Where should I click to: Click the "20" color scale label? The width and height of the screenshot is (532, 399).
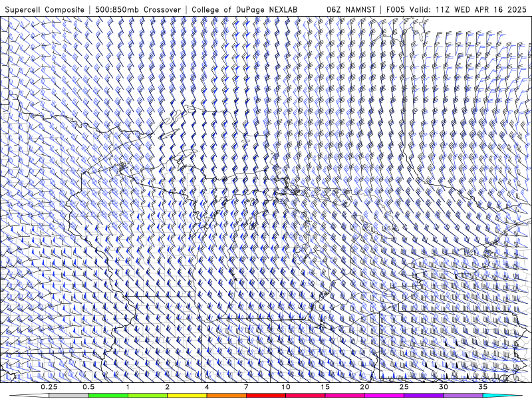[x=364, y=387]
